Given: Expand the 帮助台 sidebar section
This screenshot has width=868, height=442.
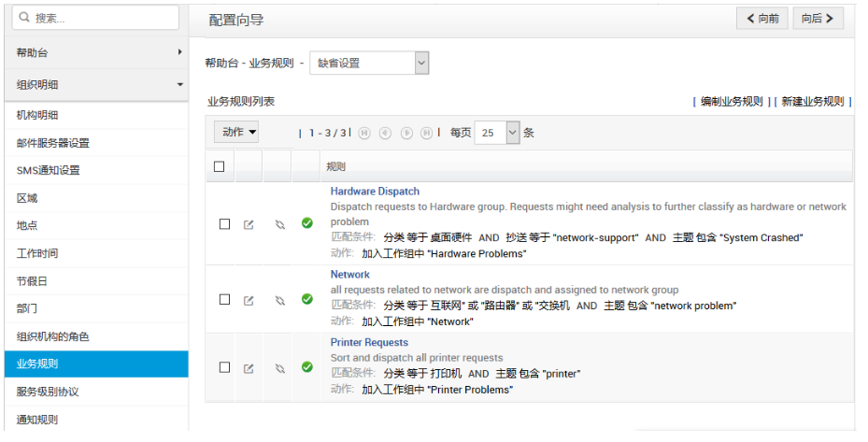Looking at the screenshot, I should 96,52.
